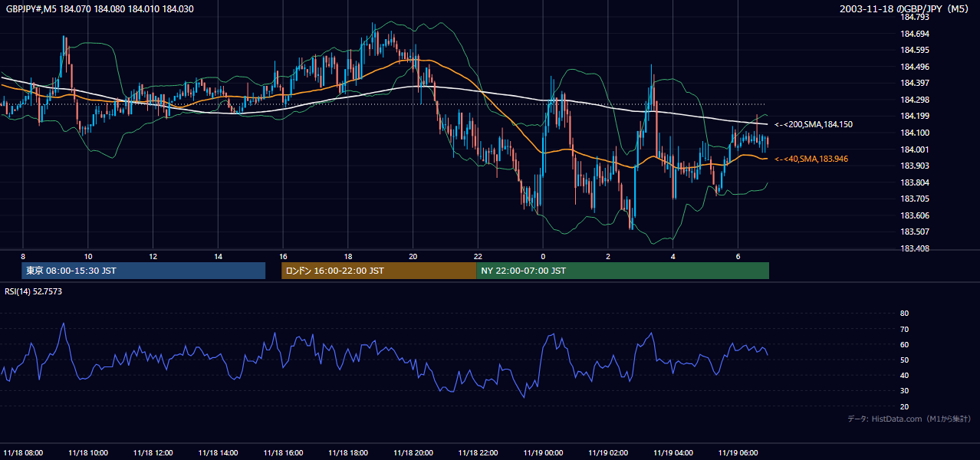Image resolution: width=980 pixels, height=460 pixels.
Task: Click RSI axis level 60
Action: pyautogui.click(x=904, y=344)
